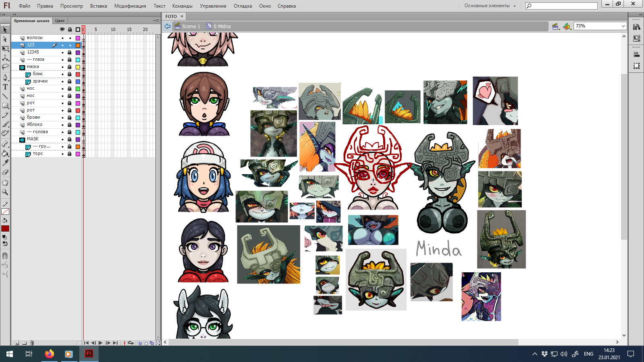
Task: Toggle Snap to Objects magnet
Action: pos(5,255)
